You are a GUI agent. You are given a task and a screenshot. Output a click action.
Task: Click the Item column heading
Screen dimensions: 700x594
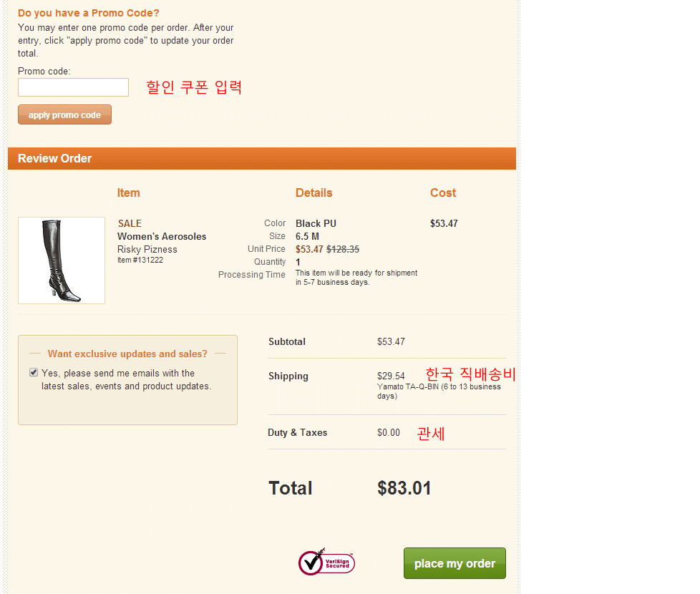(x=129, y=193)
